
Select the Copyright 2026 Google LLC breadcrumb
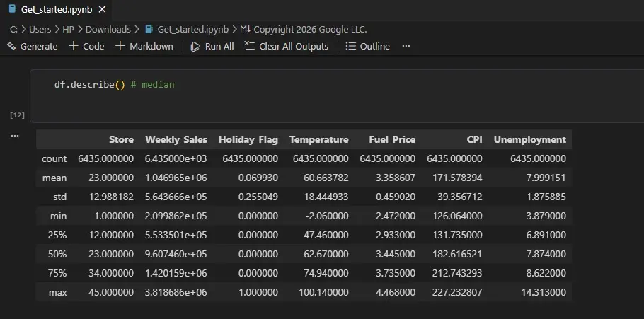pos(310,30)
